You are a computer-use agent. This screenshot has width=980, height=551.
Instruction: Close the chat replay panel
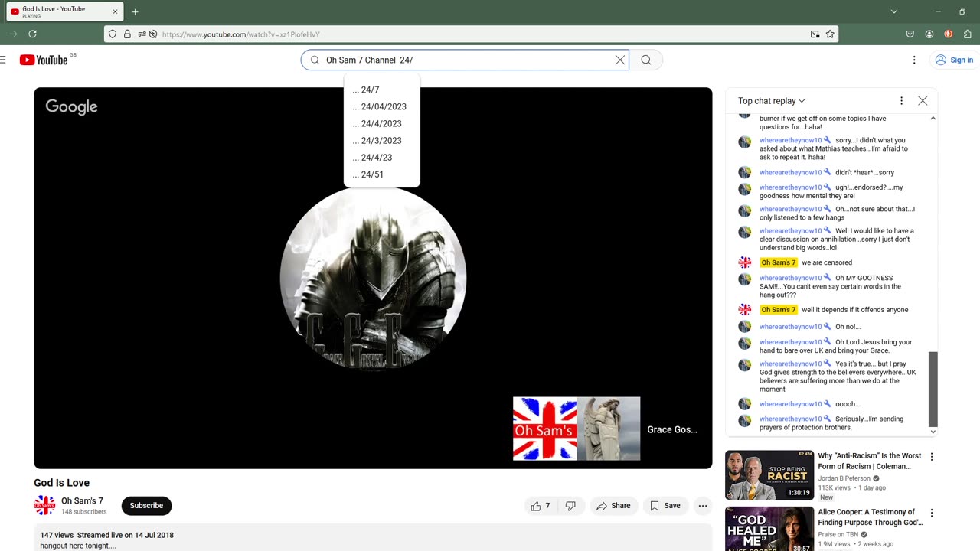click(x=923, y=101)
